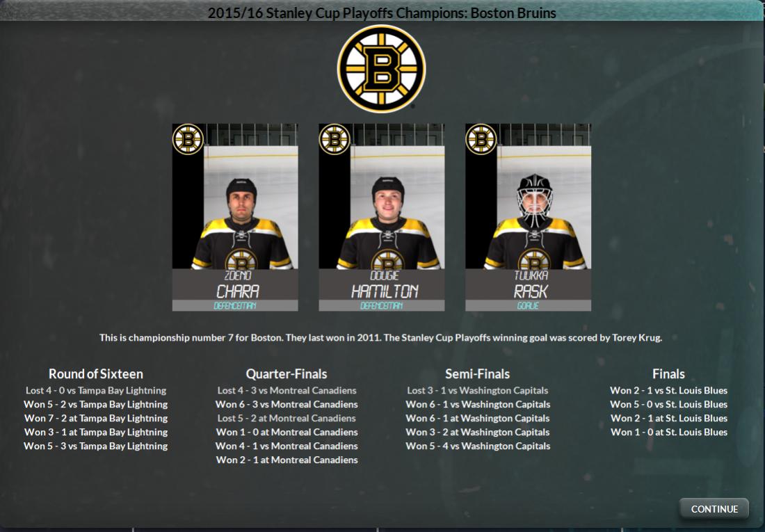
Task: Click Won 5 - 4 vs Washington Capitals
Action: [x=478, y=446]
